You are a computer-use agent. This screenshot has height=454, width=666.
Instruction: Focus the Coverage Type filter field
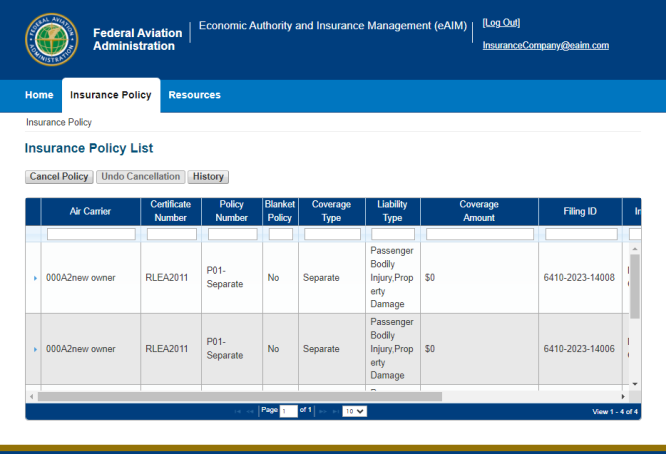(332, 234)
